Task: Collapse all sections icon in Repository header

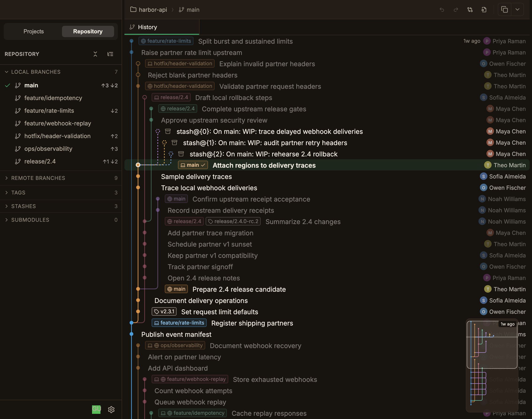Action: point(95,54)
